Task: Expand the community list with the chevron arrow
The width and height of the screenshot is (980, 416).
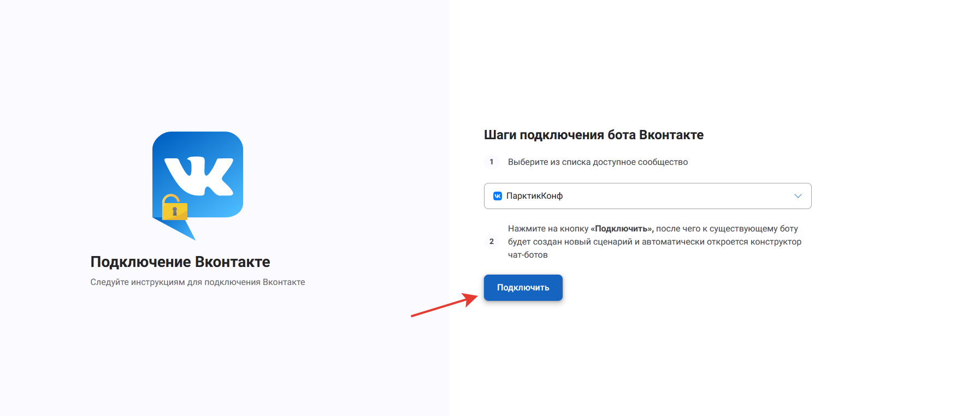Action: (798, 196)
